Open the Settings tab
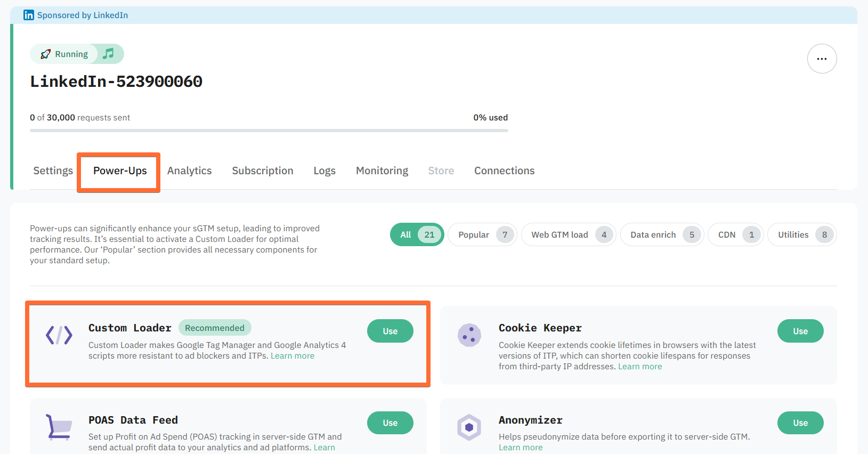This screenshot has height=454, width=868. pos(53,171)
